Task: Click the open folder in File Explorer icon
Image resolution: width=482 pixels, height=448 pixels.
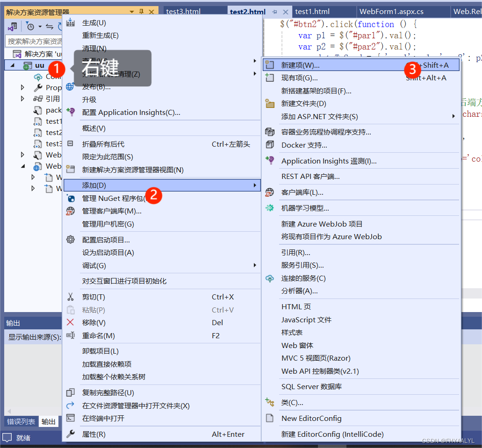Action: pos(71,405)
